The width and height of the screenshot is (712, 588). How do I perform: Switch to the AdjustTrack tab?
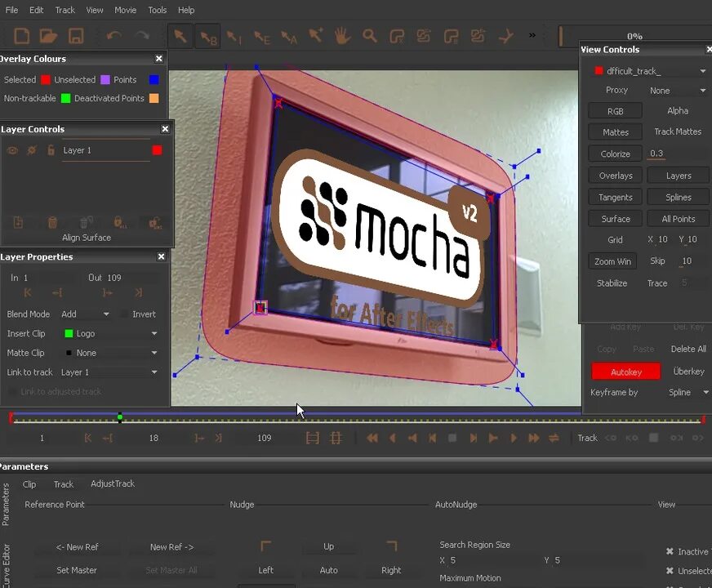click(113, 483)
